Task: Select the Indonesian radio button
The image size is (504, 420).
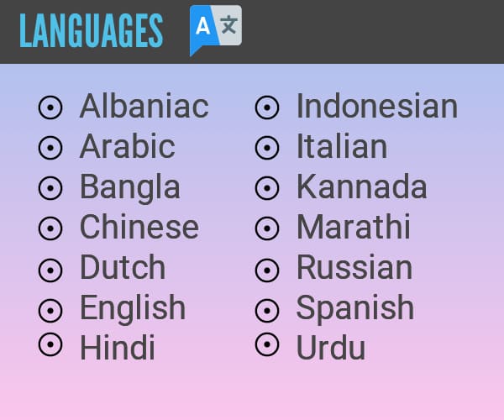Action: (267, 108)
